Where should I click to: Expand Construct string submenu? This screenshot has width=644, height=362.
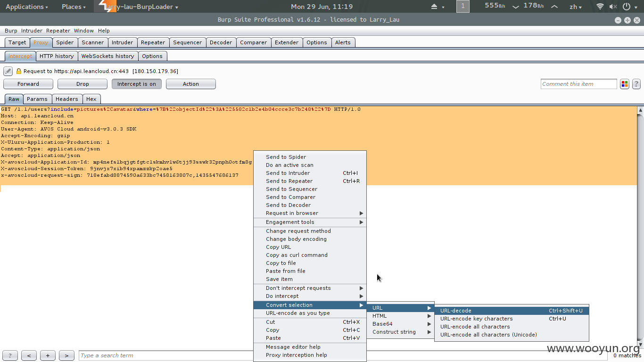(400, 332)
